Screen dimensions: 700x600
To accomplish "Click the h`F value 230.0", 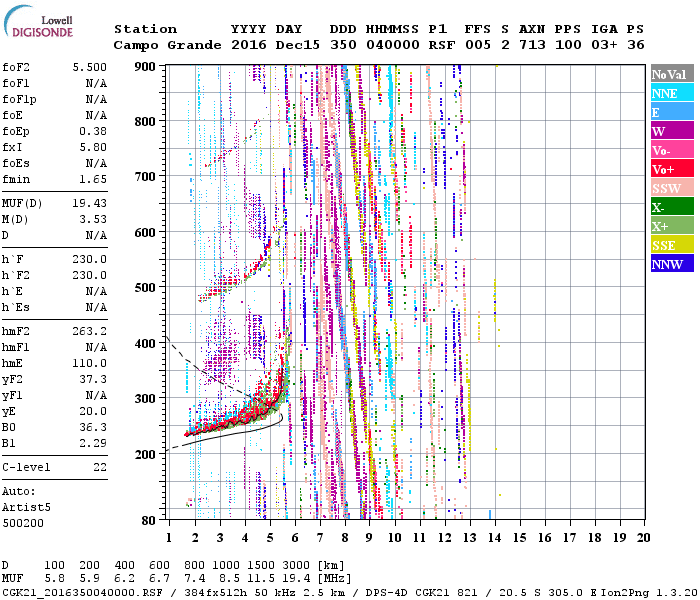I will tap(90, 259).
